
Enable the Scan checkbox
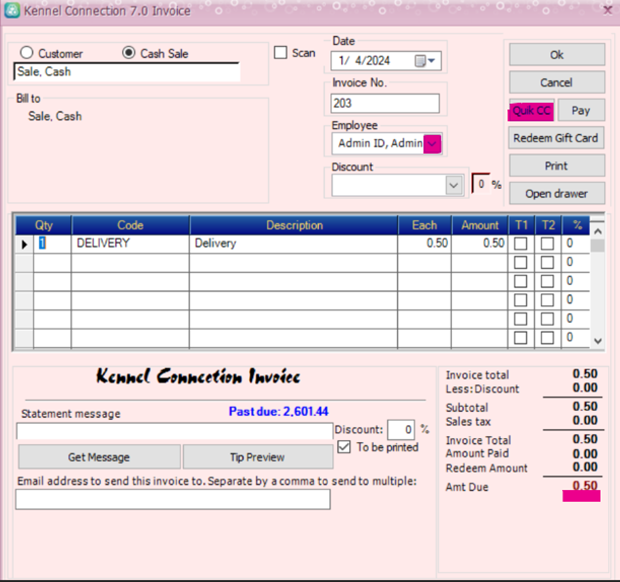click(x=280, y=53)
